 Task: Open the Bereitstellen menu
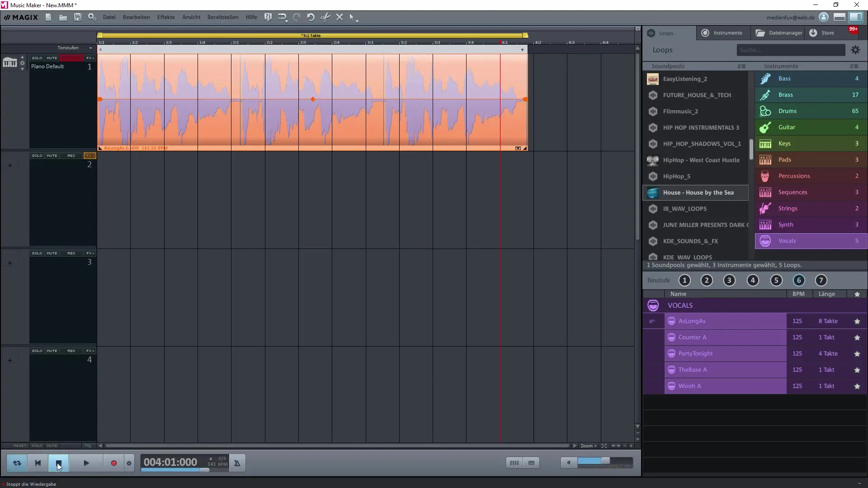pos(223,17)
